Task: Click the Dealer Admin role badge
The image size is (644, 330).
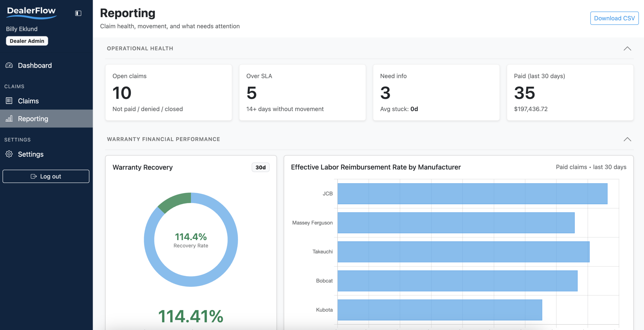Action: (x=27, y=41)
